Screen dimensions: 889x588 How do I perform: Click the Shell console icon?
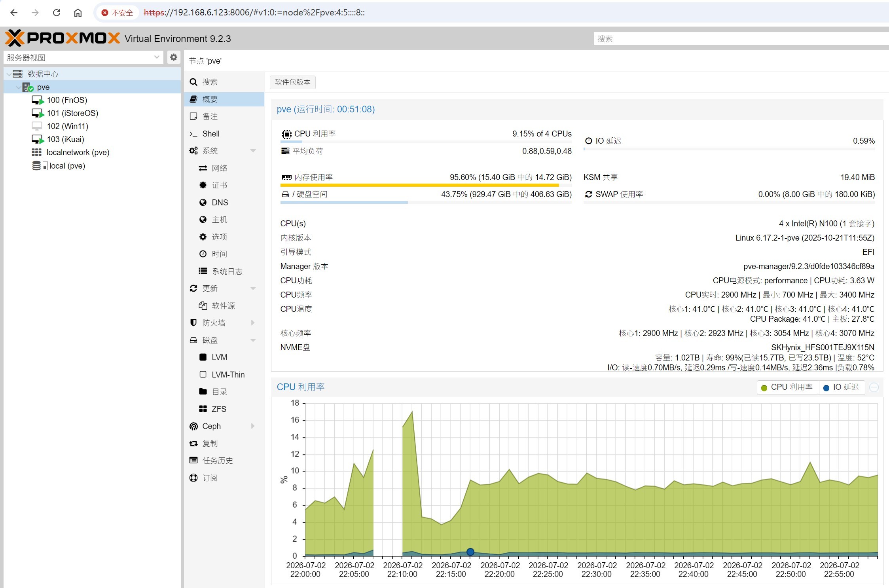pos(193,134)
